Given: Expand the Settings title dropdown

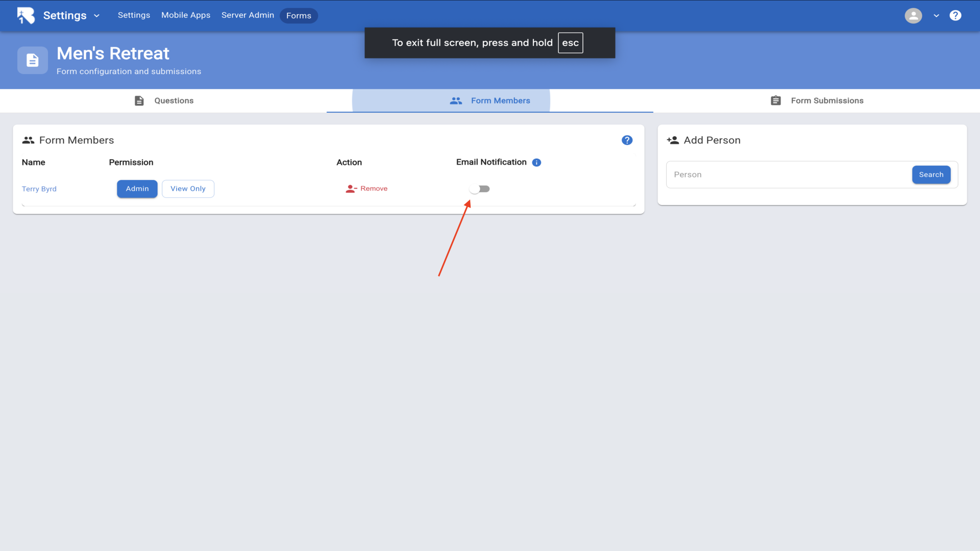Looking at the screenshot, I should 96,16.
